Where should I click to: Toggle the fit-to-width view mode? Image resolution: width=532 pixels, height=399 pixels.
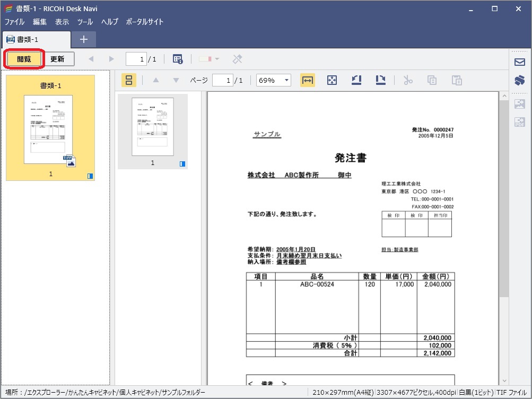(x=307, y=80)
